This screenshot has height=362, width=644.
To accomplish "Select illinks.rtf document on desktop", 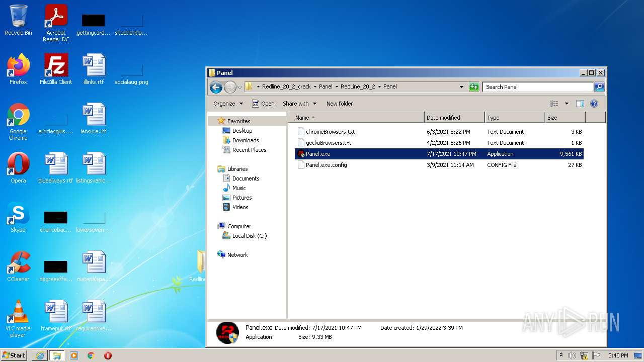I will 94,69.
